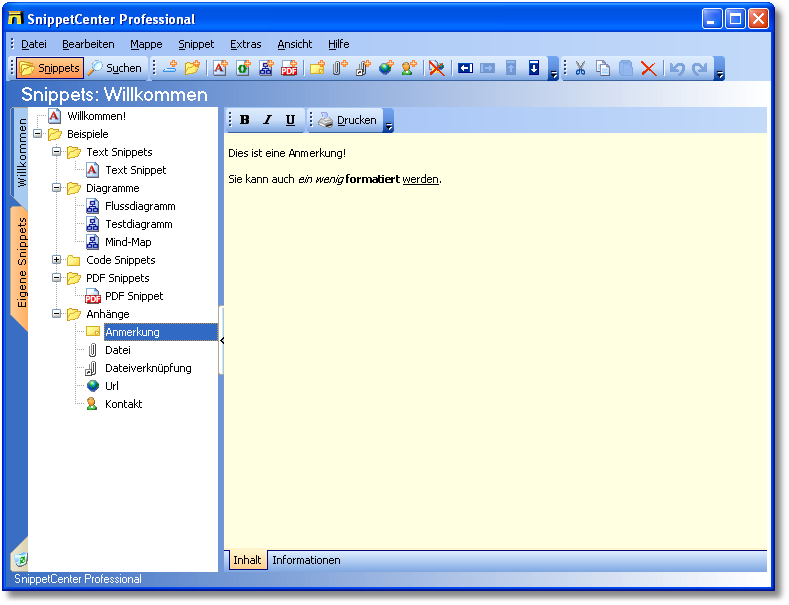Expand the Code Snippets folder

56,260
